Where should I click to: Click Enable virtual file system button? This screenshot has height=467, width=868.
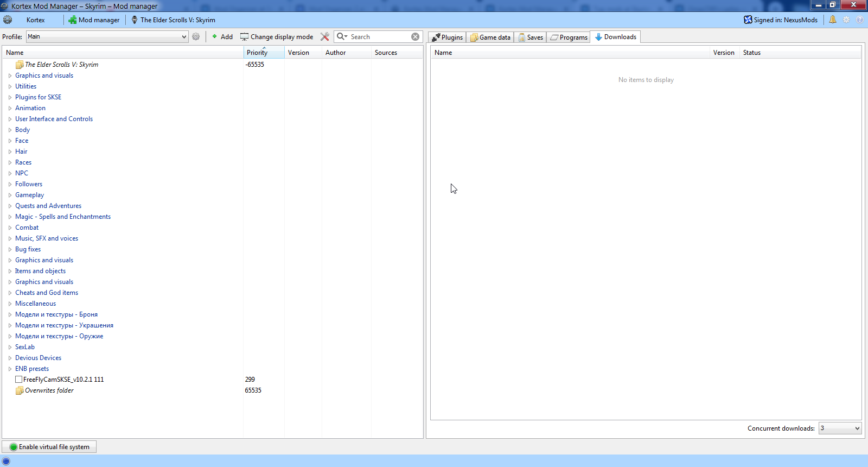pos(49,447)
